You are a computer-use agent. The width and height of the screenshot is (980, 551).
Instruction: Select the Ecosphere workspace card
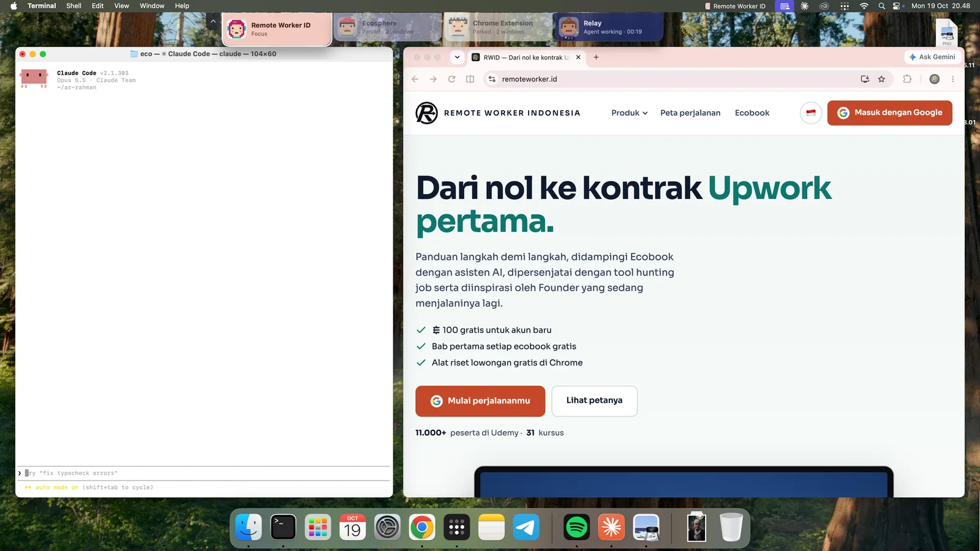(388, 28)
